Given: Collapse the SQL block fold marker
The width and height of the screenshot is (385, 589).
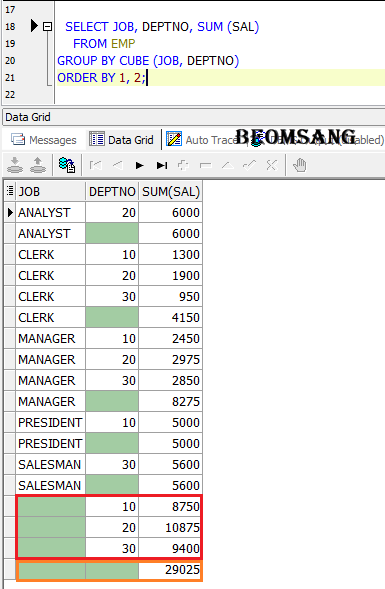Looking at the screenshot, I should (x=47, y=27).
